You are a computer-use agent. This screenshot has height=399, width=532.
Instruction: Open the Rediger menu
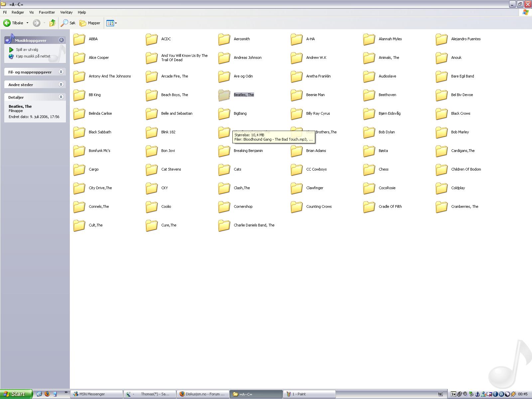point(18,12)
